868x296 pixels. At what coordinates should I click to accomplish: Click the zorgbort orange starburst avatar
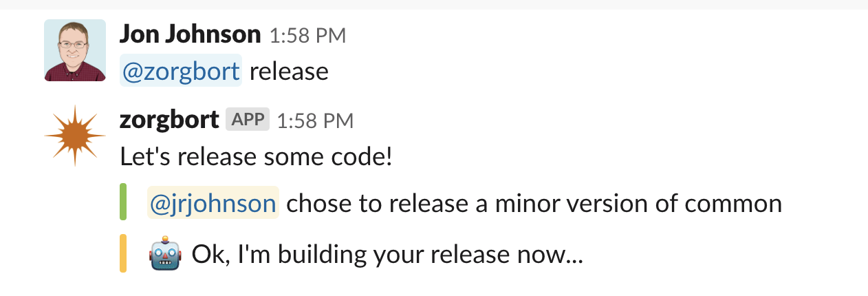point(75,136)
